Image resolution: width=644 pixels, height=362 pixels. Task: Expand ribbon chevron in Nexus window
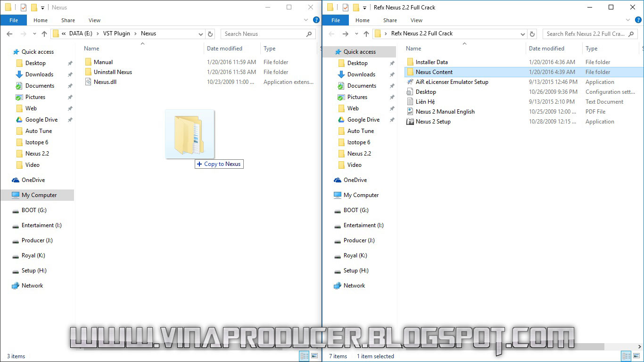click(307, 20)
